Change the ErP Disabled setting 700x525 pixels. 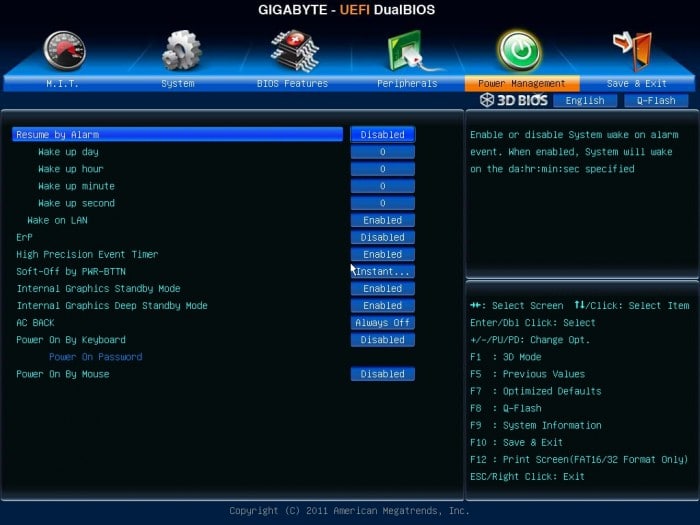pyautogui.click(x=383, y=237)
